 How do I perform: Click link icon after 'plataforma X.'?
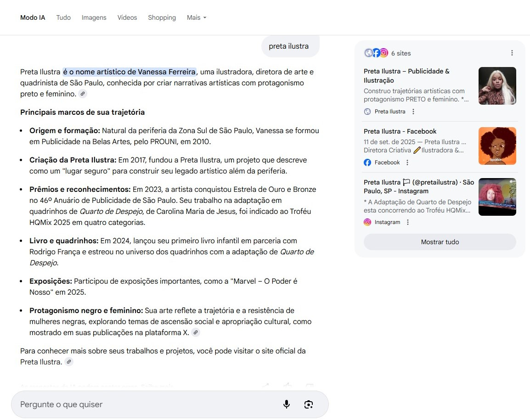(x=196, y=333)
